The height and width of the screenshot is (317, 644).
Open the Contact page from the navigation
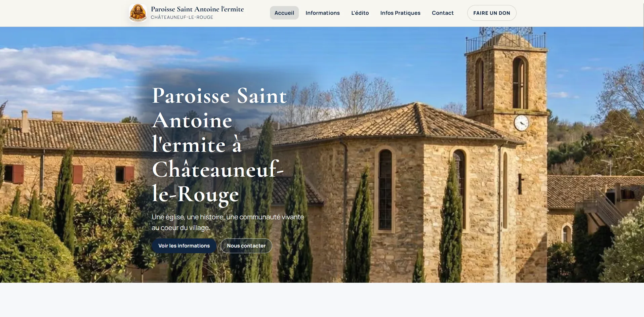point(443,13)
